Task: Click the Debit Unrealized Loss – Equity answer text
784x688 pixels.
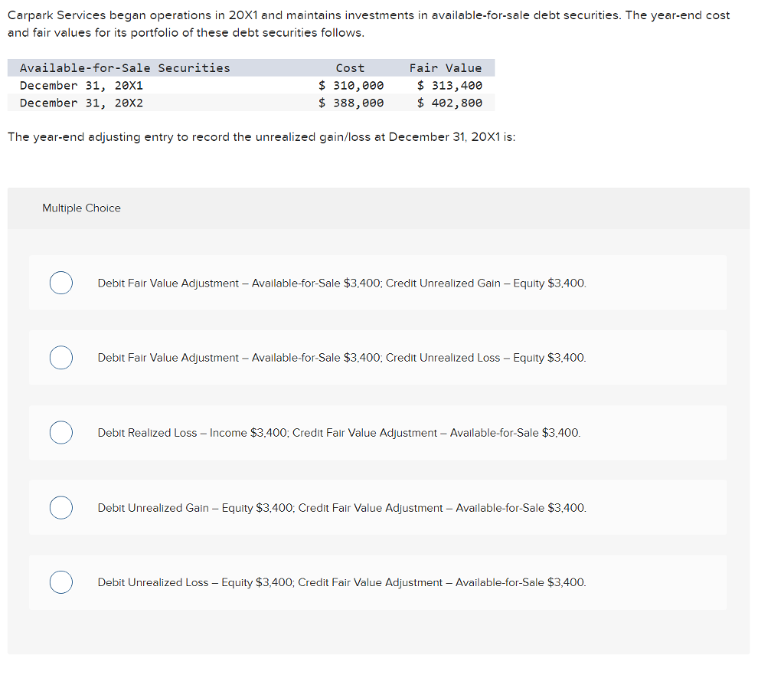Action: [341, 582]
